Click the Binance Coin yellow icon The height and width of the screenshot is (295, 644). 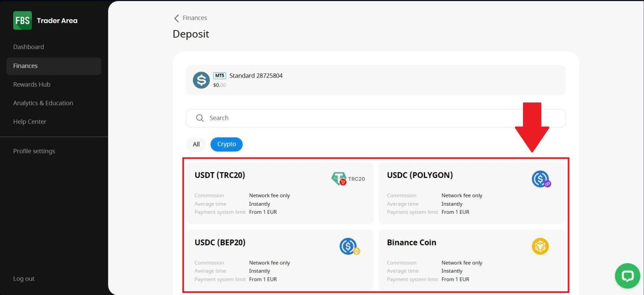click(x=540, y=246)
